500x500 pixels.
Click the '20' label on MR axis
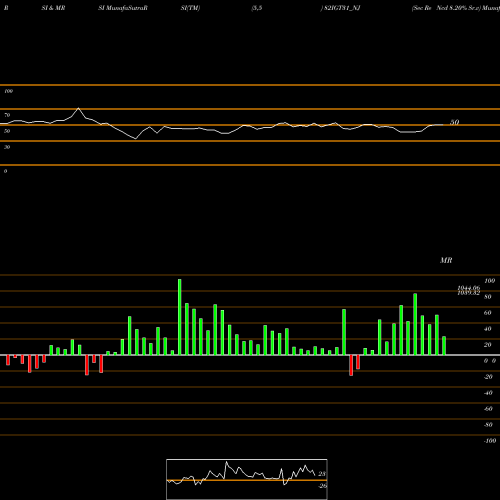[x=488, y=345]
